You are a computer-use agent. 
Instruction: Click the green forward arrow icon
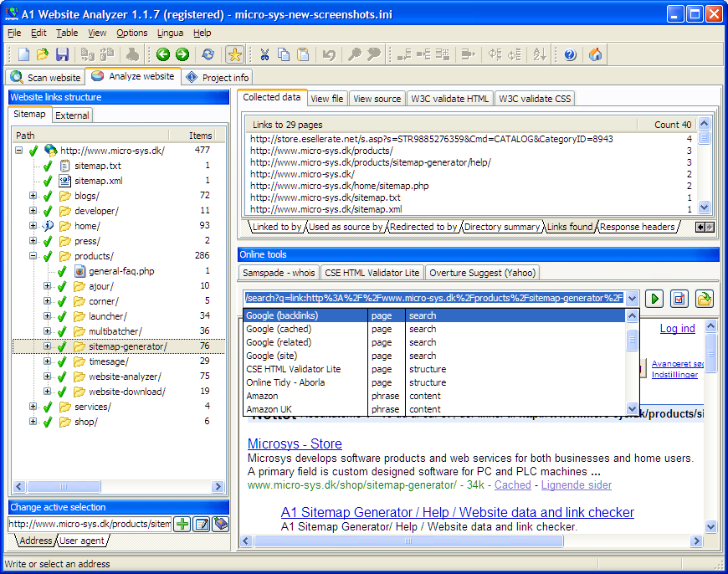pos(182,54)
